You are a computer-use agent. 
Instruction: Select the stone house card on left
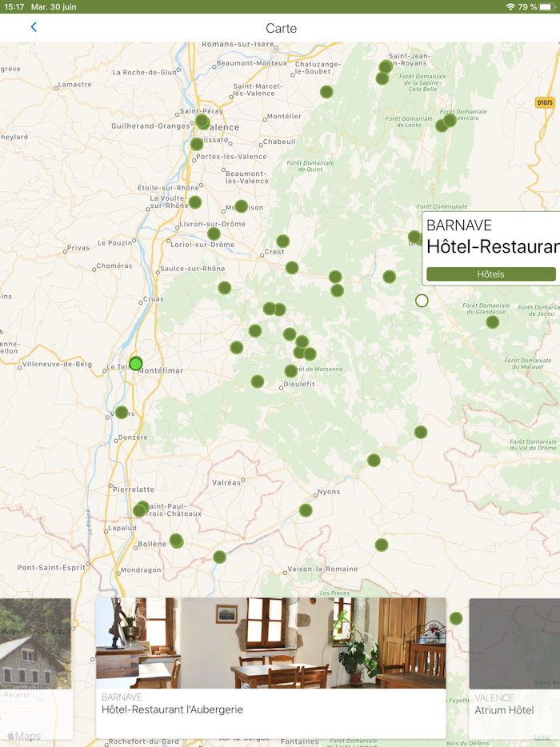[x=36, y=668]
